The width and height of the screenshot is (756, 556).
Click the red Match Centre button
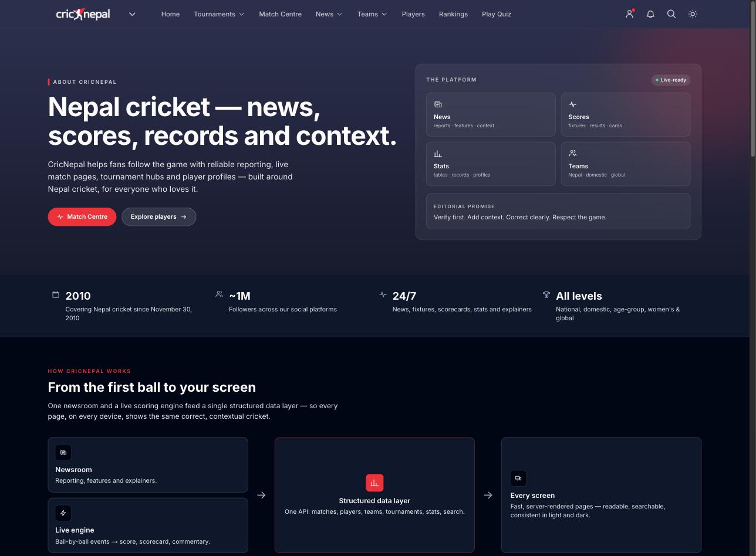82,216
